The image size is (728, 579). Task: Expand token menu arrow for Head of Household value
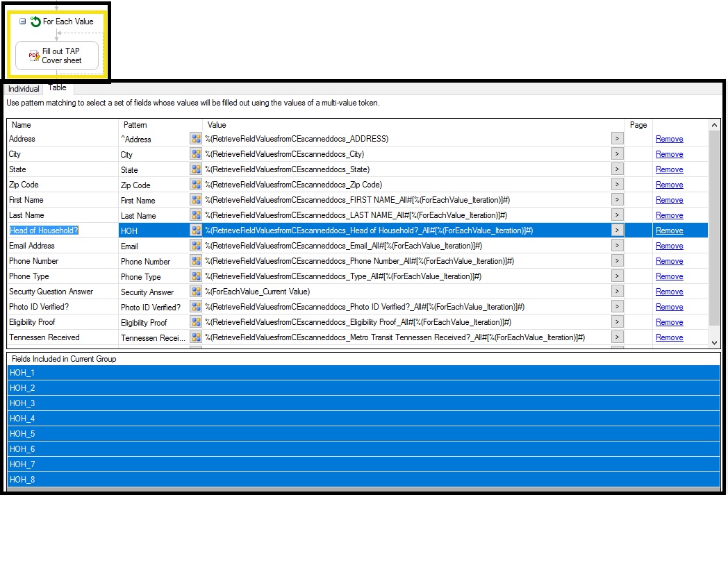click(x=617, y=230)
